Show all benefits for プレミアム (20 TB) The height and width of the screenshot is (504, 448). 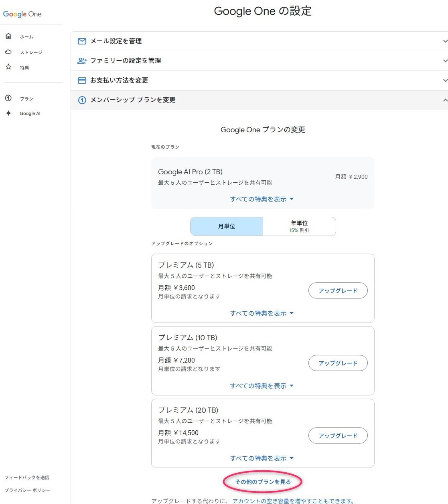(262, 458)
